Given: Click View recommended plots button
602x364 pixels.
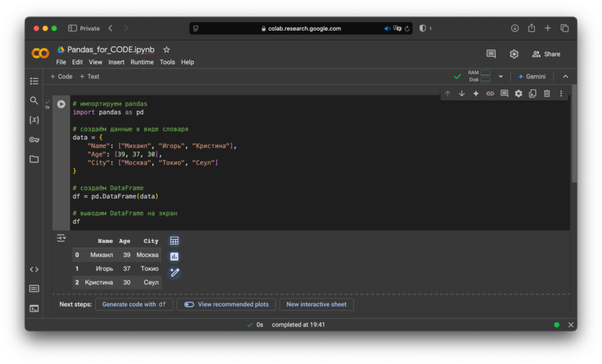Looking at the screenshot, I should point(227,305).
